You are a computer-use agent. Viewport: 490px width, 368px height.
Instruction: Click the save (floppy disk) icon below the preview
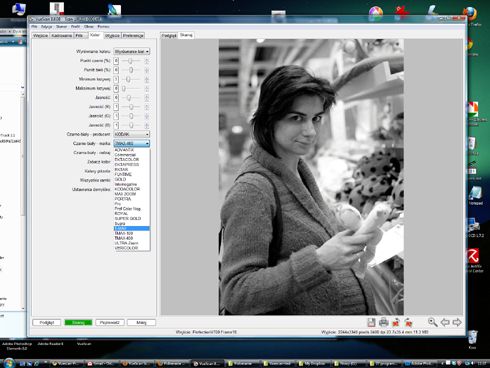371,322
